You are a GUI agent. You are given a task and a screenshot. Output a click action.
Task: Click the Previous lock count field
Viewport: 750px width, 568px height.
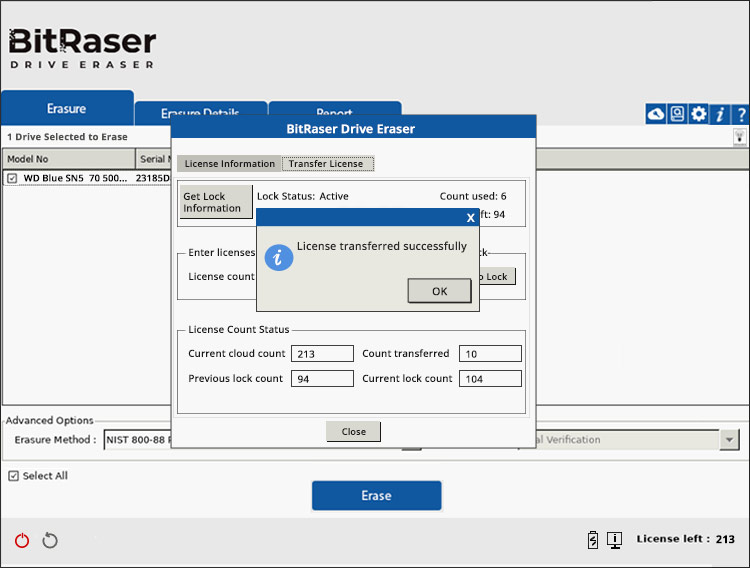click(x=322, y=379)
